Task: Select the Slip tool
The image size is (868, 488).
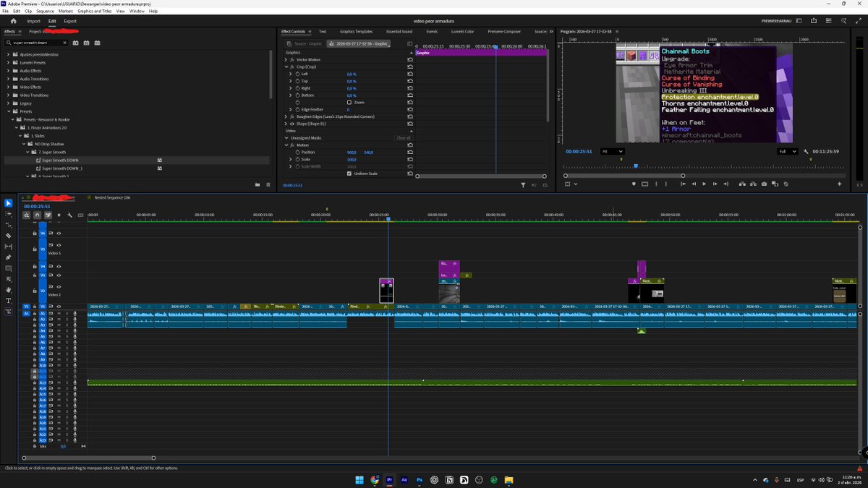Action: coord(9,247)
